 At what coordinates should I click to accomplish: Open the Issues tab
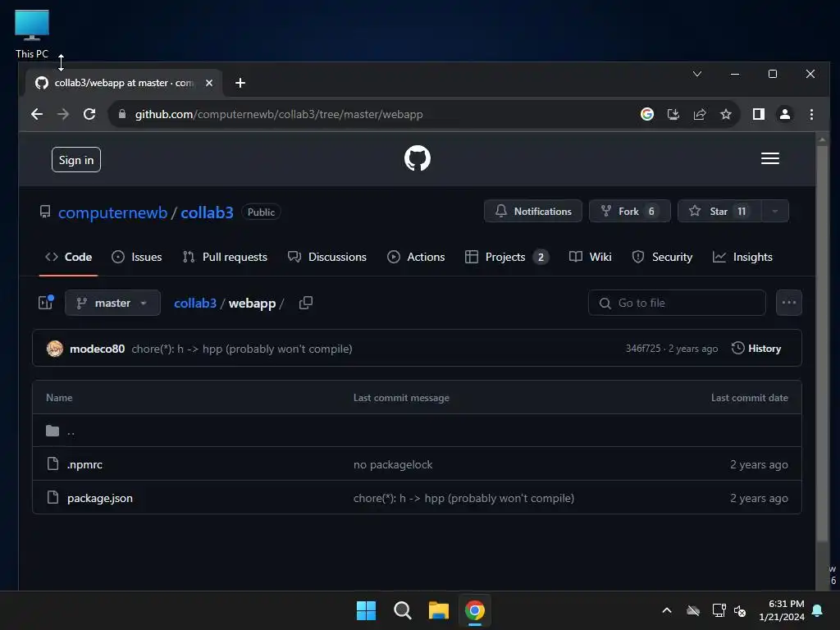[x=137, y=257]
